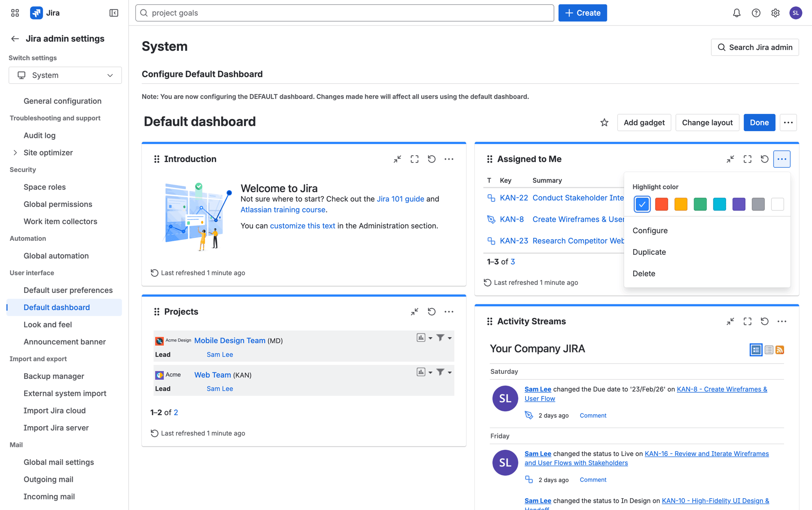Select the green highlight color
The height and width of the screenshot is (510, 812).
700,204
